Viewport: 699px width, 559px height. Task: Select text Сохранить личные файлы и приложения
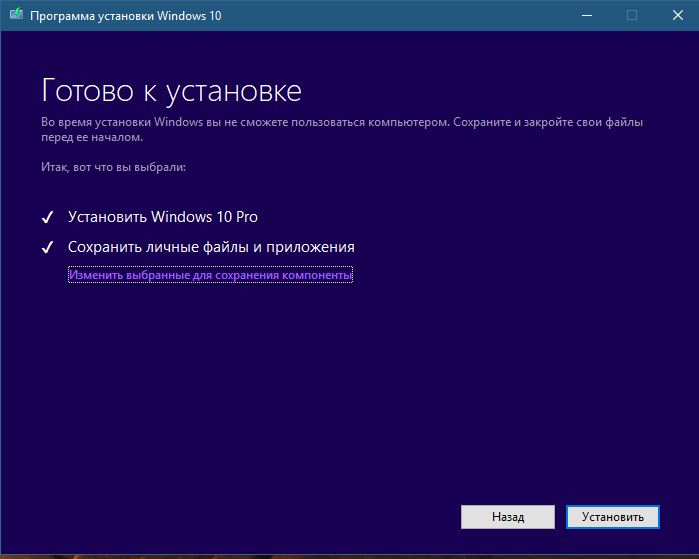(x=211, y=247)
